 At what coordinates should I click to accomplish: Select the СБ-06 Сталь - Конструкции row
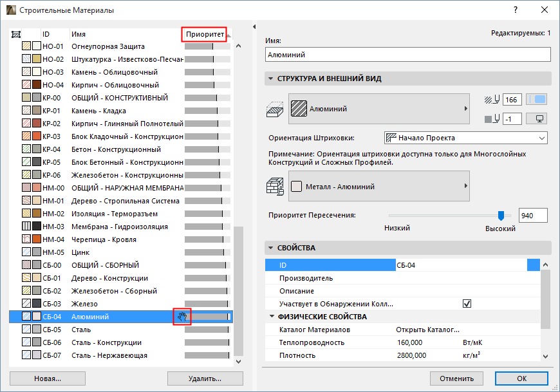(121, 342)
